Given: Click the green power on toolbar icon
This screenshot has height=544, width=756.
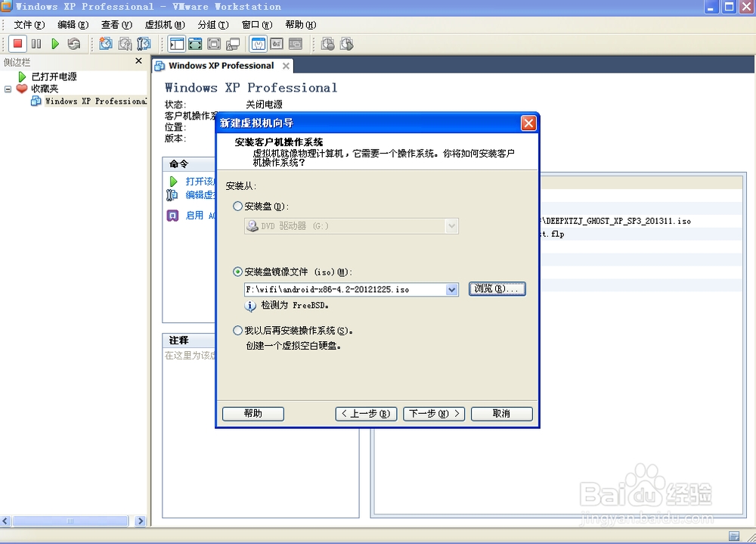Looking at the screenshot, I should click(55, 44).
